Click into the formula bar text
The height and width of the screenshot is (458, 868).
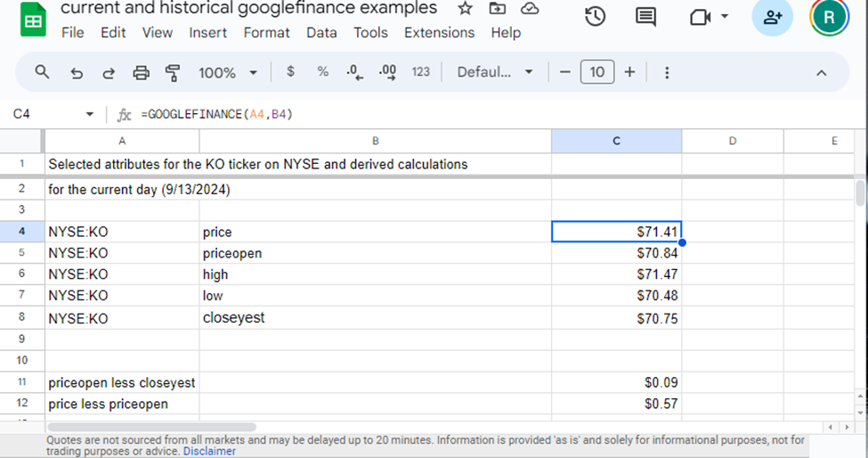click(216, 114)
